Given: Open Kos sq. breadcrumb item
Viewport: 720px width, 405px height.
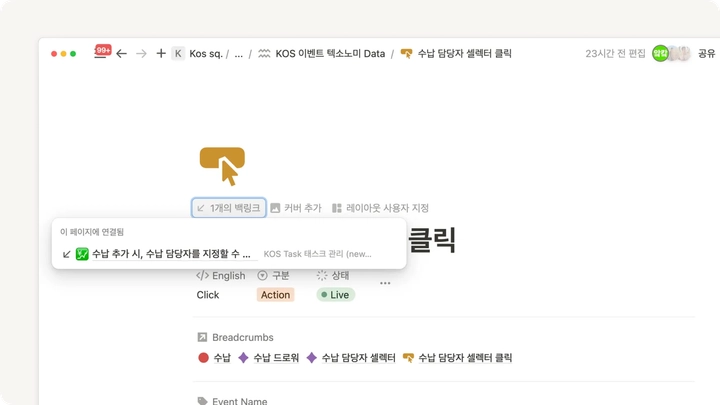Looking at the screenshot, I should (206, 54).
